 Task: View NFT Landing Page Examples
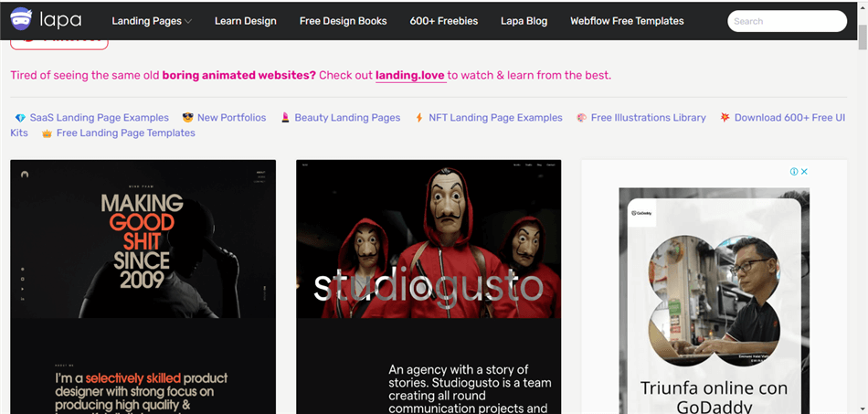(495, 117)
